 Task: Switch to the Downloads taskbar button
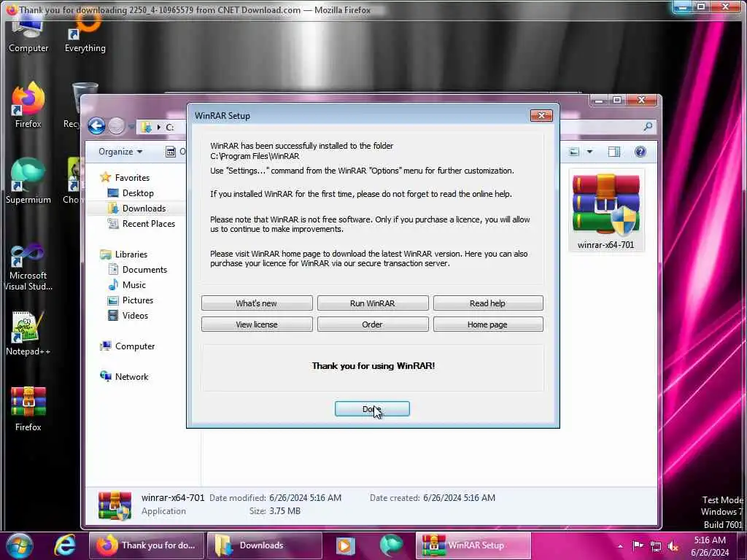pos(265,545)
